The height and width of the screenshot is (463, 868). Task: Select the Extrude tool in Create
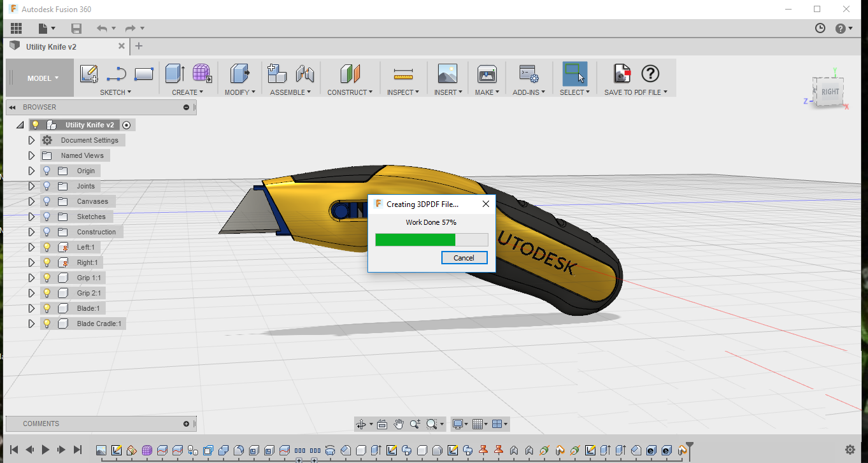(x=174, y=74)
